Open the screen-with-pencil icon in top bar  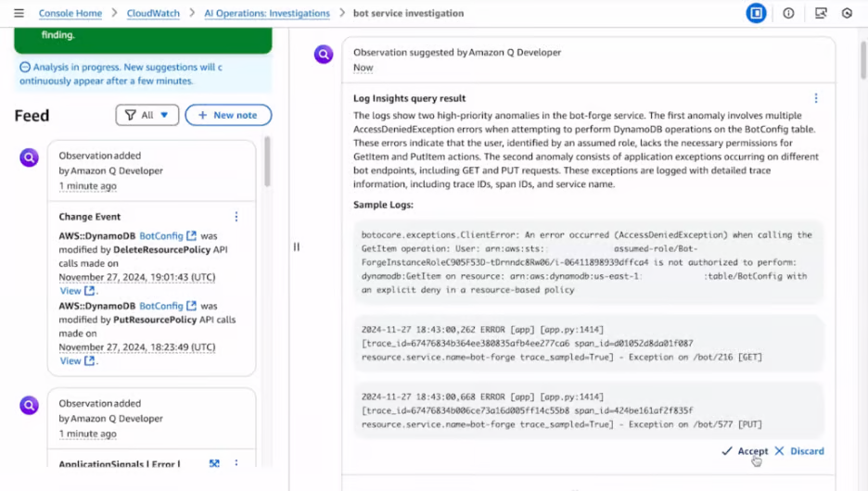821,14
